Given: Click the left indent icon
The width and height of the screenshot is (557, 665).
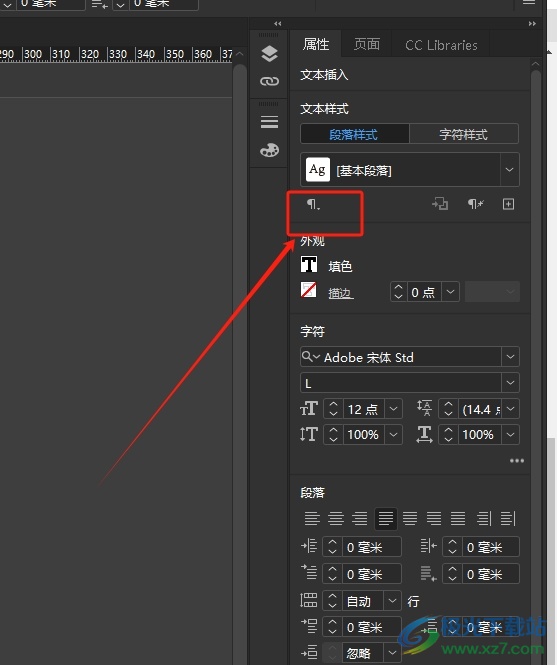Looking at the screenshot, I should click(309, 546).
